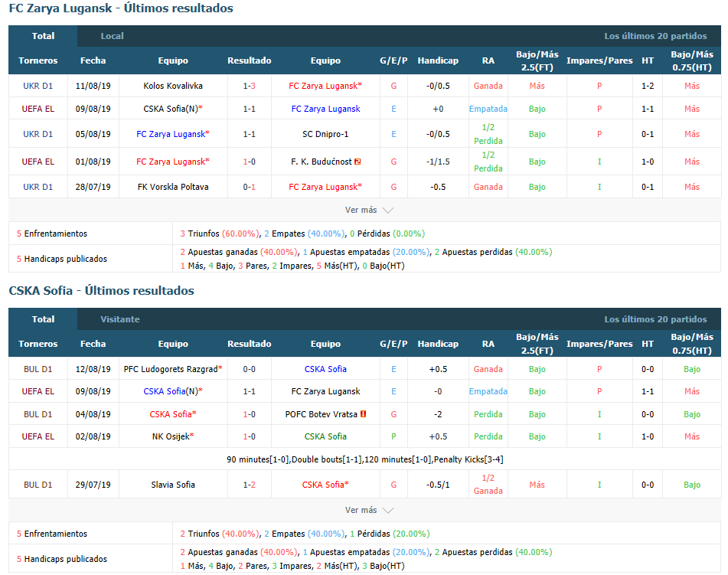This screenshot has height=575, width=728.
Task: Click Perdida in the NK Osijek row
Action: [488, 436]
